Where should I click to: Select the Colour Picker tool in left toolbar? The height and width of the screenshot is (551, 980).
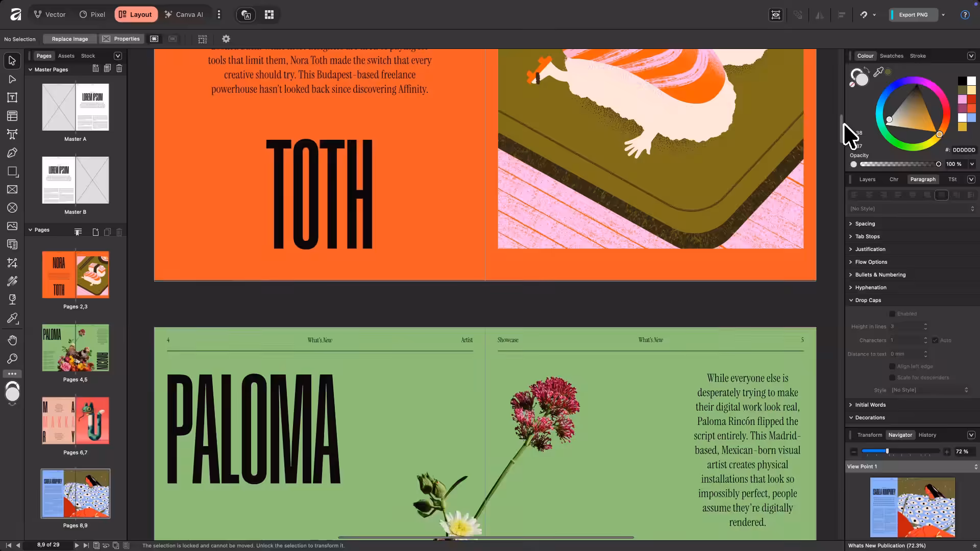[12, 318]
